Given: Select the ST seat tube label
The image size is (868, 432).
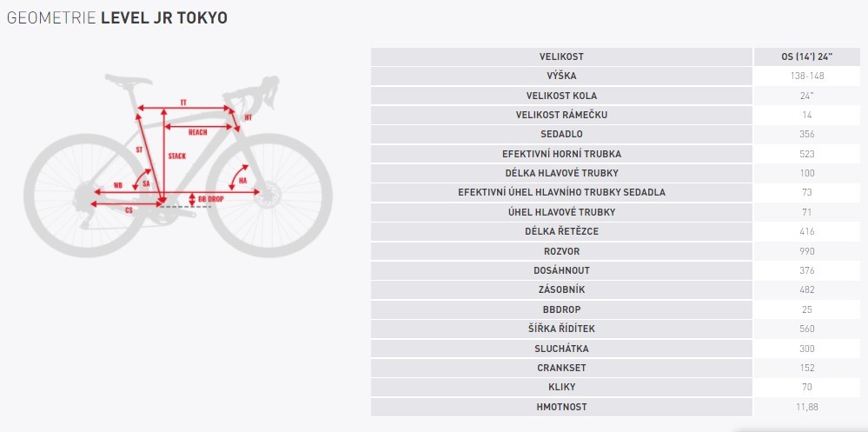Looking at the screenshot, I should pos(139,150).
